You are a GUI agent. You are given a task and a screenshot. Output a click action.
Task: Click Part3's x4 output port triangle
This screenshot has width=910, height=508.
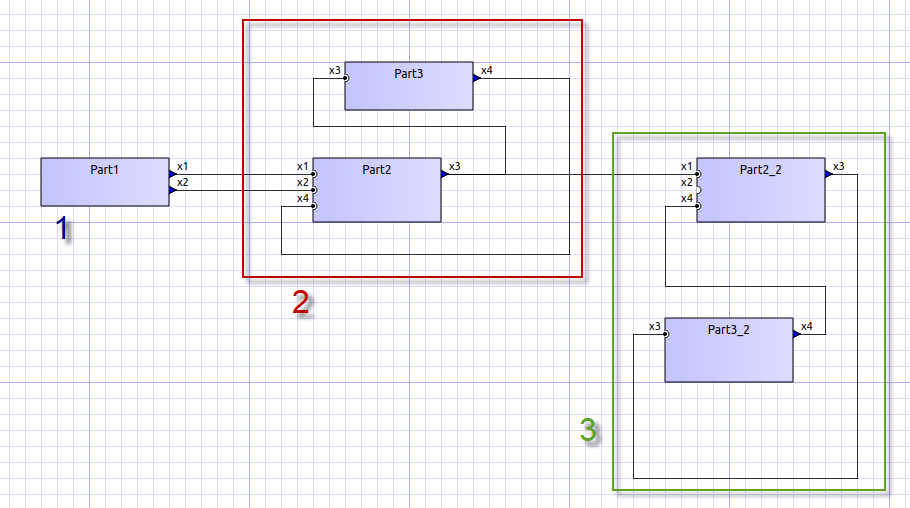[476, 78]
